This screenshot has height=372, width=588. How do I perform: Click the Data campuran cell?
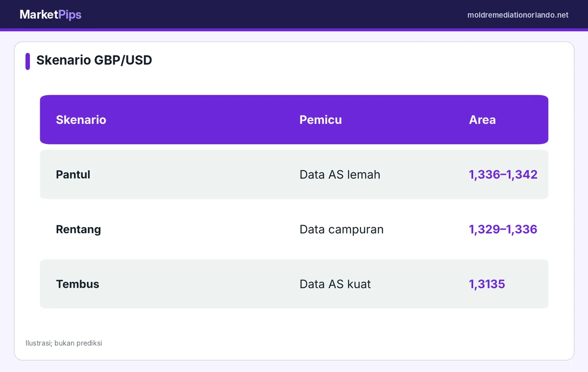tap(342, 230)
